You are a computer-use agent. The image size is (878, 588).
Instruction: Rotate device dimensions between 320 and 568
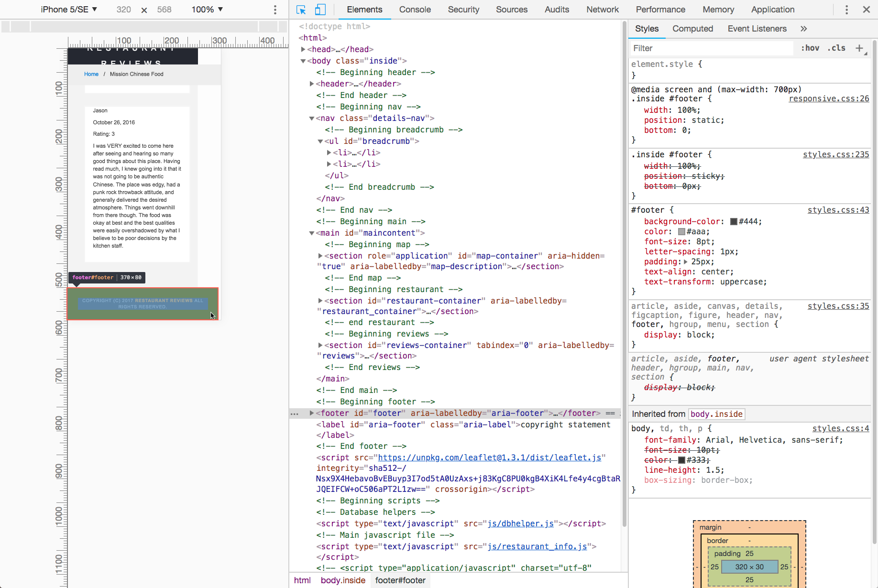coord(144,10)
